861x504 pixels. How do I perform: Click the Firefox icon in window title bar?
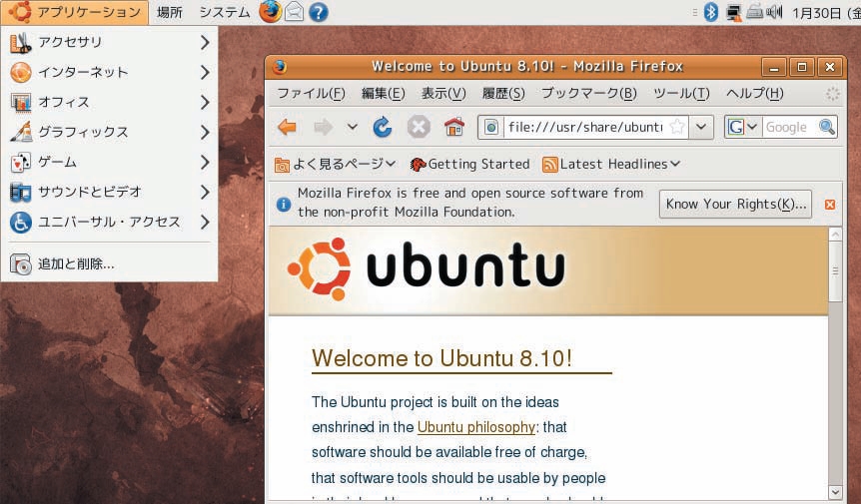[280, 67]
